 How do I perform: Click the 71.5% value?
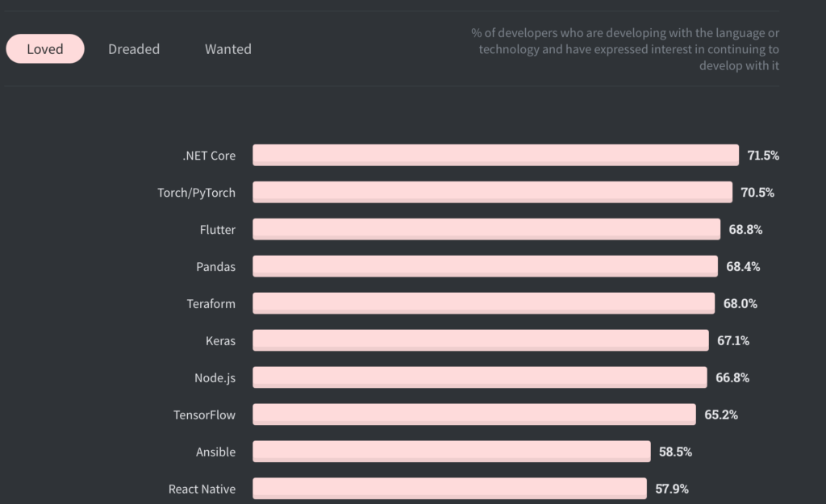click(763, 156)
